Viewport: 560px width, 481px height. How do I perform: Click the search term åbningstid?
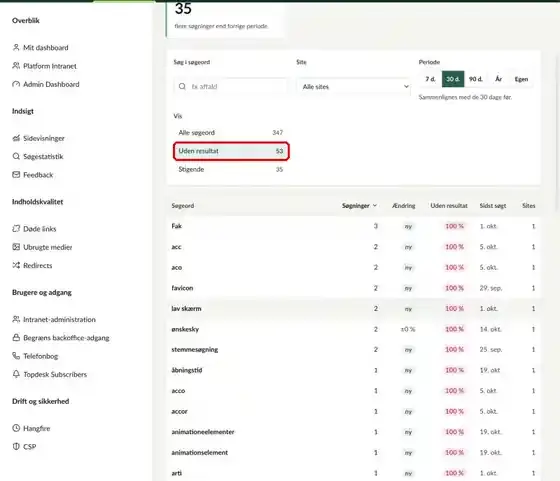click(187, 370)
